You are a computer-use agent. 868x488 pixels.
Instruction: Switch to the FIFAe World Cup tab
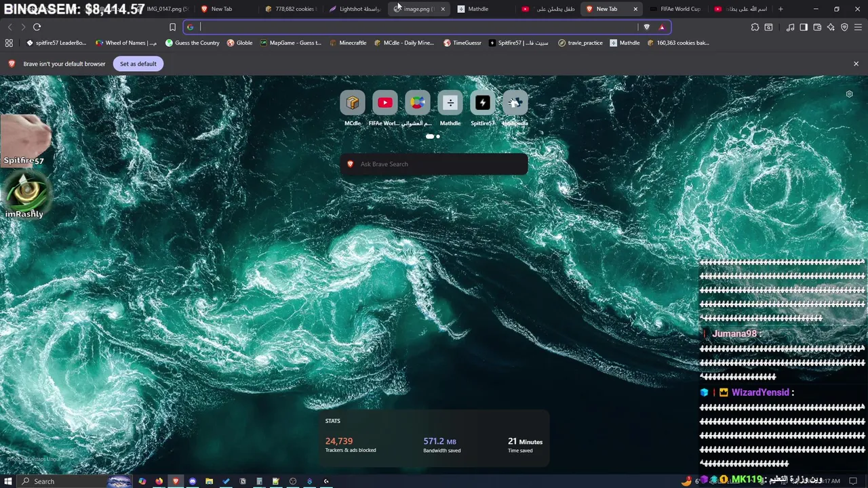pyautogui.click(x=675, y=9)
